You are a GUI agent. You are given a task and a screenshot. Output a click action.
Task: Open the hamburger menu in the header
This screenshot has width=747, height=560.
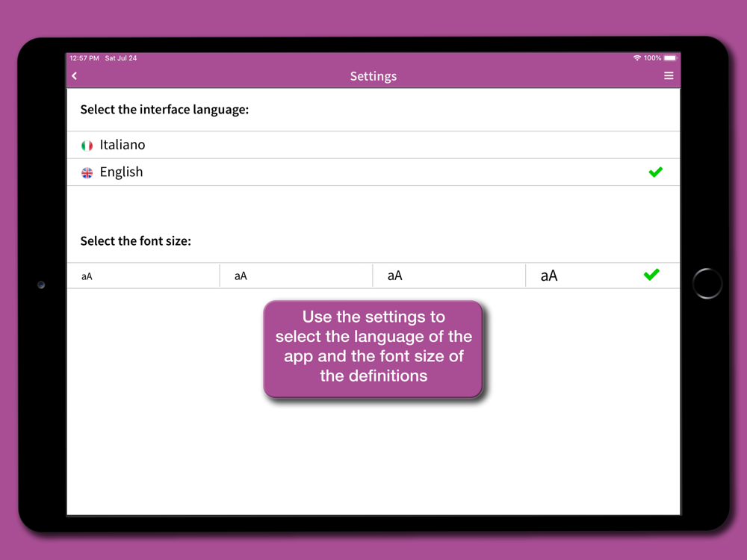click(669, 75)
